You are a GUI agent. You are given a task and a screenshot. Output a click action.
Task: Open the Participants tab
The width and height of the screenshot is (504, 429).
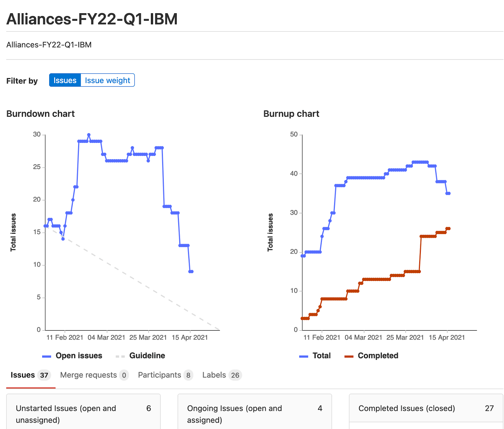click(x=165, y=375)
